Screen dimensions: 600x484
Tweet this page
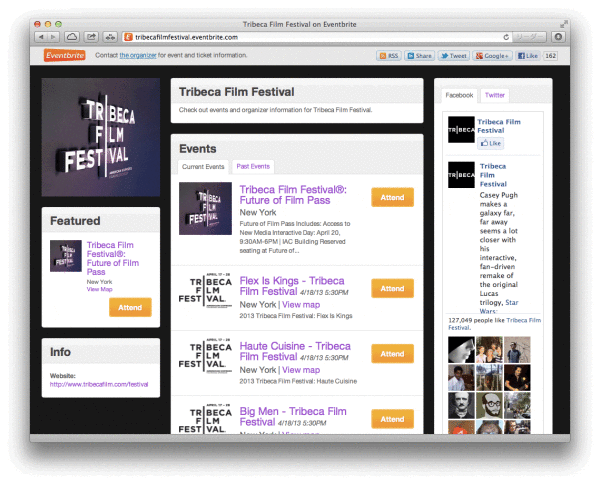tap(454, 56)
